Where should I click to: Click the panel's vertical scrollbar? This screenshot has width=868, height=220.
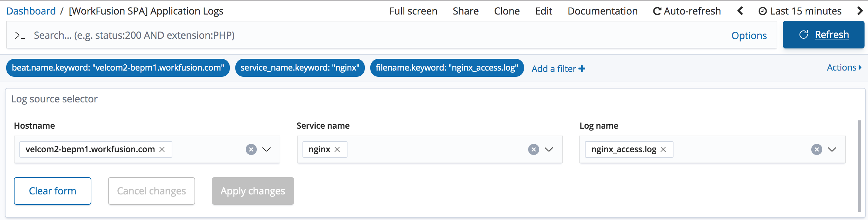(x=860, y=166)
